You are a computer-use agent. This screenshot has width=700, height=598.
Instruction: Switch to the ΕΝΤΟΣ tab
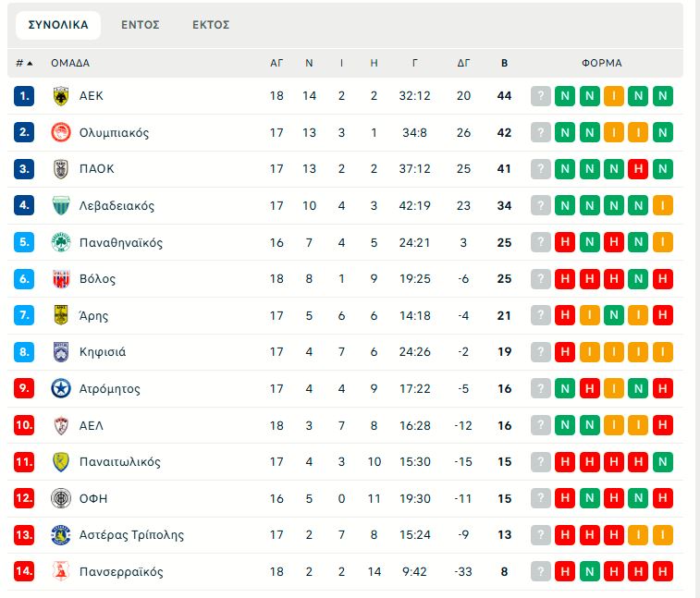click(141, 25)
